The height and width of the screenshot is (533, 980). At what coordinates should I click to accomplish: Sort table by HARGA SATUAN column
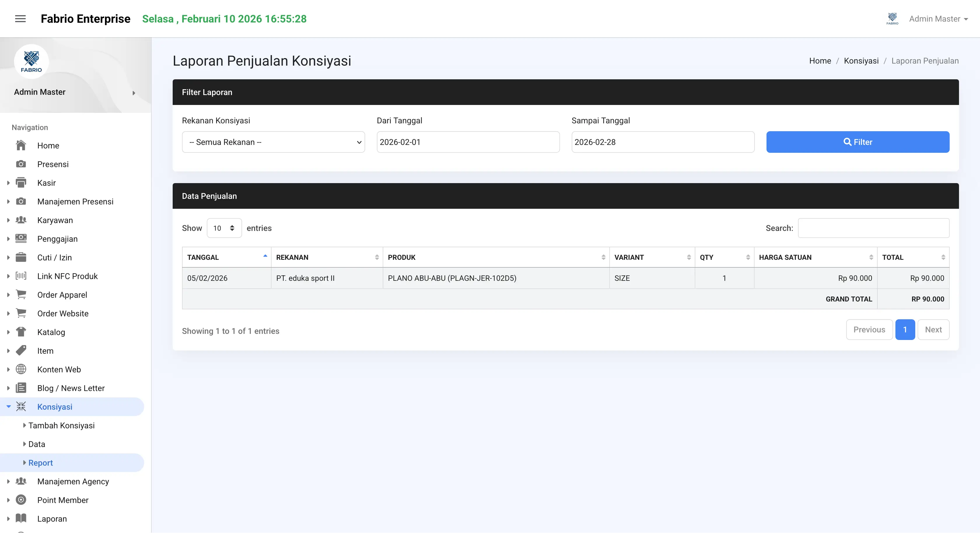tap(815, 257)
